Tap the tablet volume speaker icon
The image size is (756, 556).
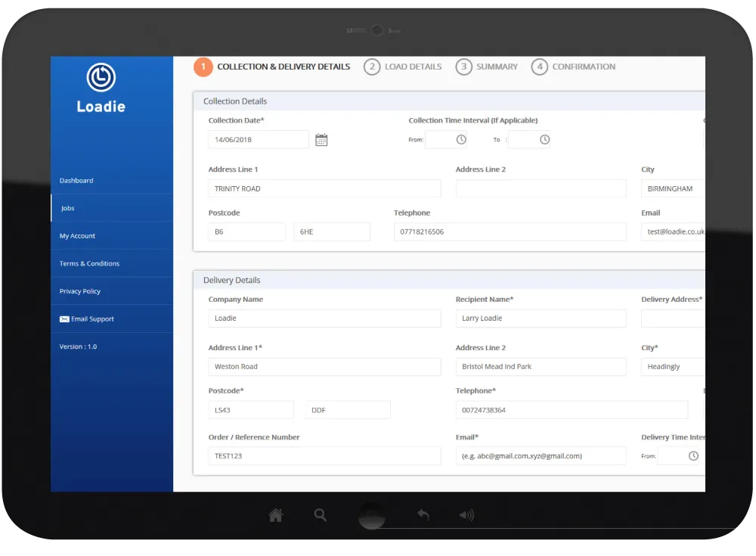[x=466, y=515]
